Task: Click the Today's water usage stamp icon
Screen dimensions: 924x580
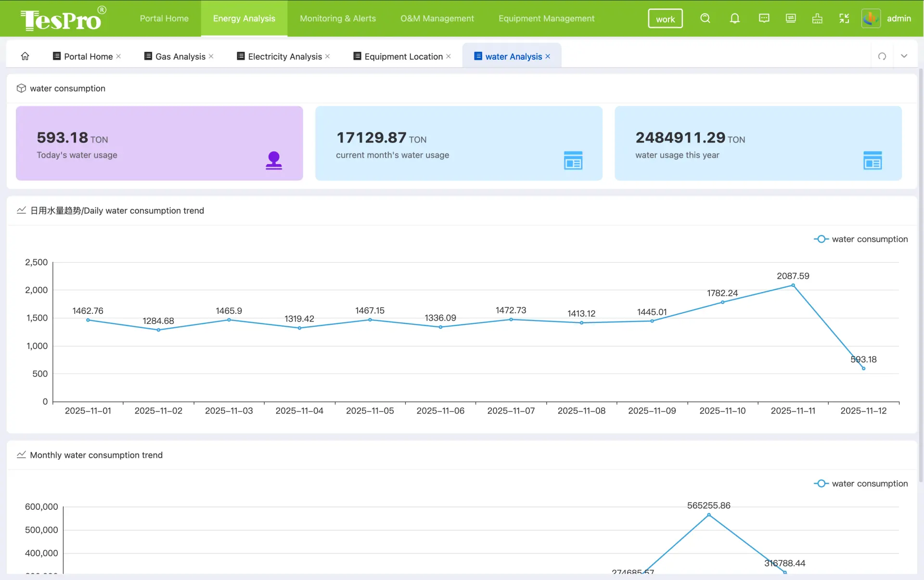Action: 274,160
